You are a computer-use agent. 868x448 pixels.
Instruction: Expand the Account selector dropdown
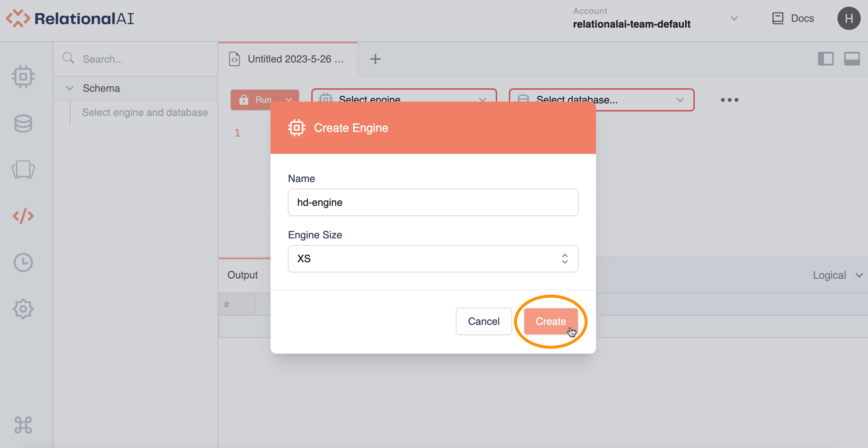coord(734,19)
